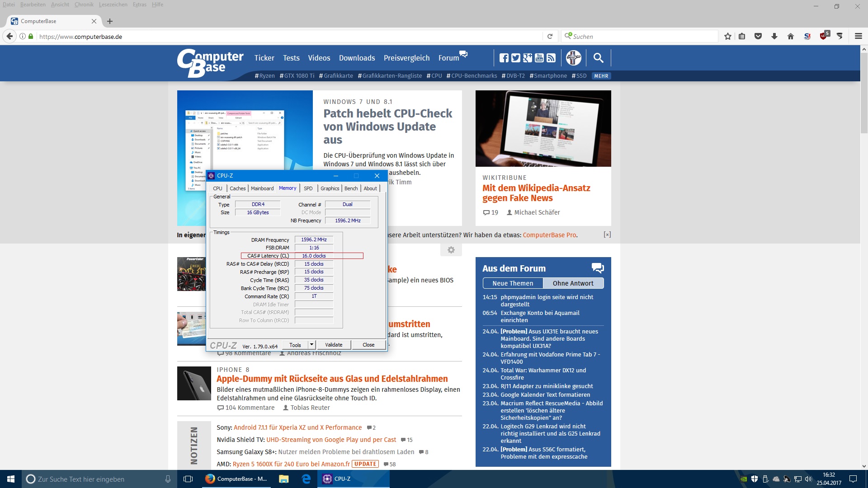Open the news feed settings gear
Image resolution: width=868 pixels, height=488 pixels.
point(451,250)
